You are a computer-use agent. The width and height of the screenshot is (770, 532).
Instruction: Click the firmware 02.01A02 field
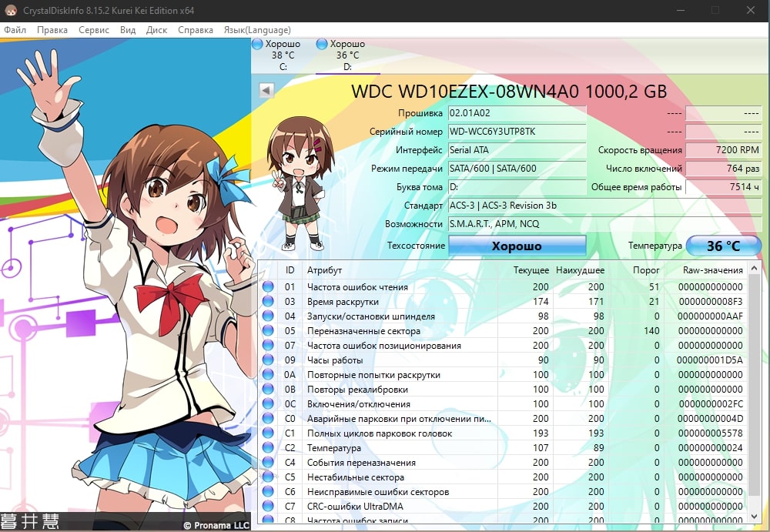(517, 113)
